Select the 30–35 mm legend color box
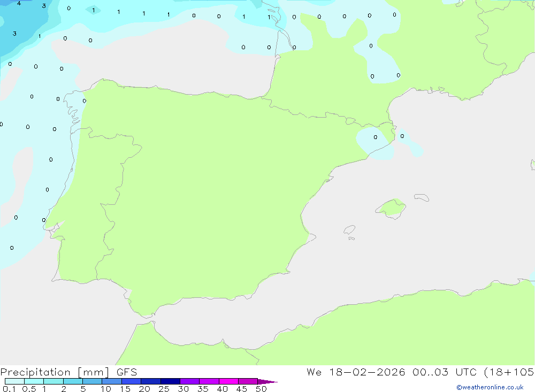Screen dimensions: 535x392 [x=190, y=381]
